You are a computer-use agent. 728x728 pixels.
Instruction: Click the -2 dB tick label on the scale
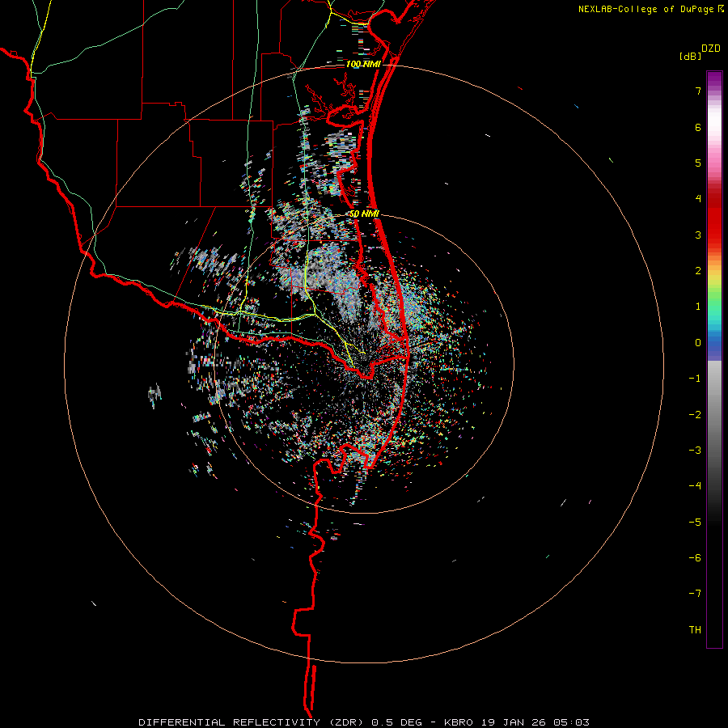point(695,415)
